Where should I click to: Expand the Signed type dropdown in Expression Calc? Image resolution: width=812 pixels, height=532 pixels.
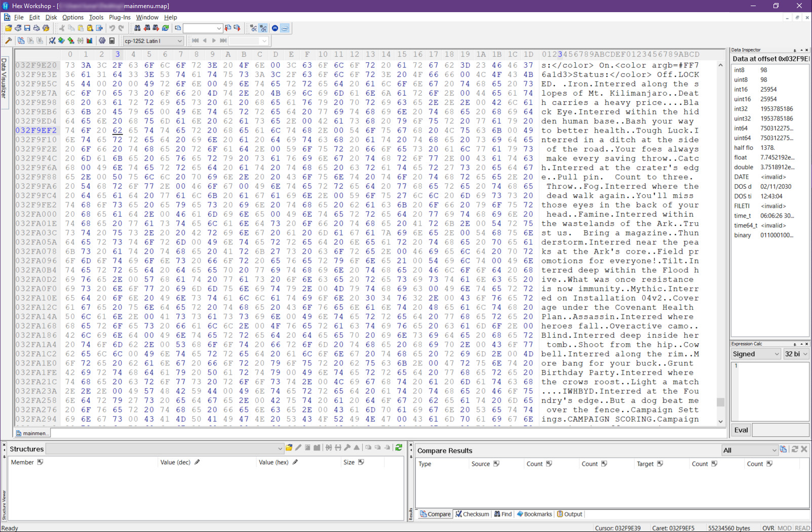click(755, 354)
